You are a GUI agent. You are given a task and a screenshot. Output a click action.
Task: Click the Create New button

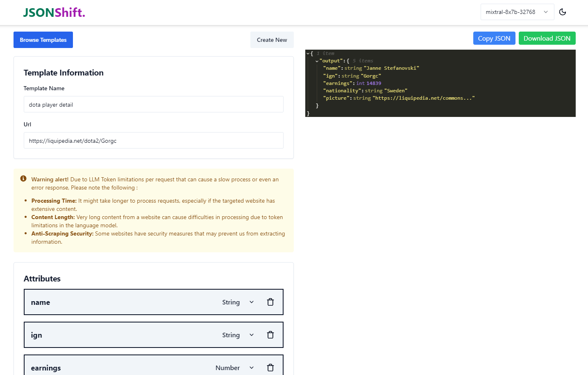point(272,40)
